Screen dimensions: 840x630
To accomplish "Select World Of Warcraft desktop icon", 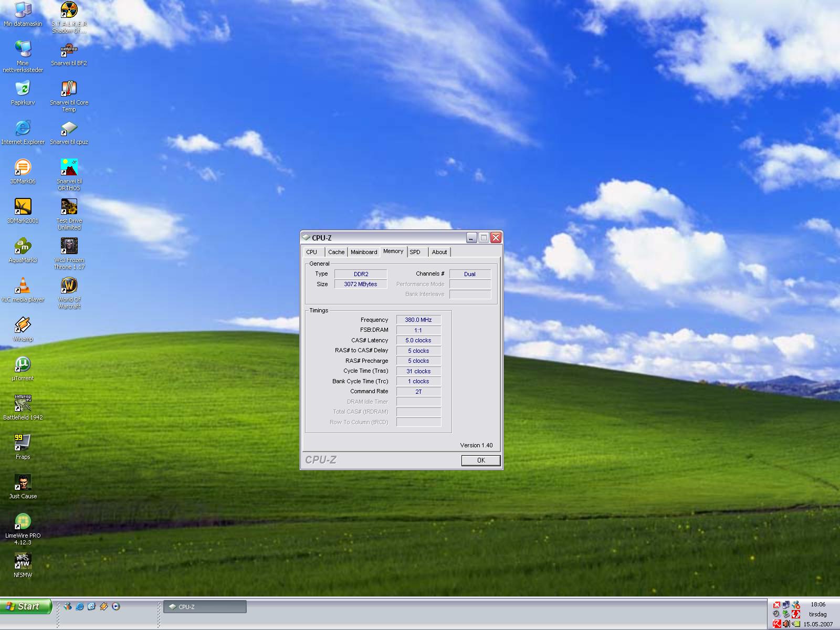I will 69,293.
